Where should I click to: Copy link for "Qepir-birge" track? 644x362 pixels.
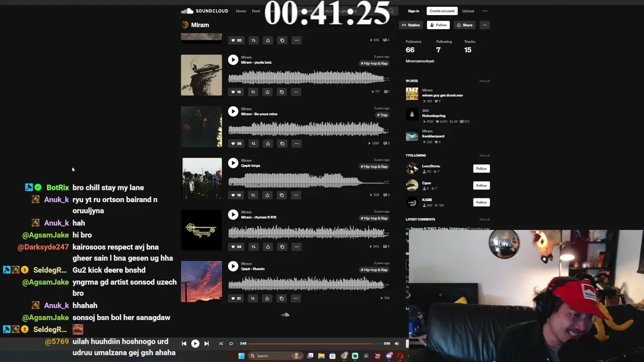[x=282, y=195]
